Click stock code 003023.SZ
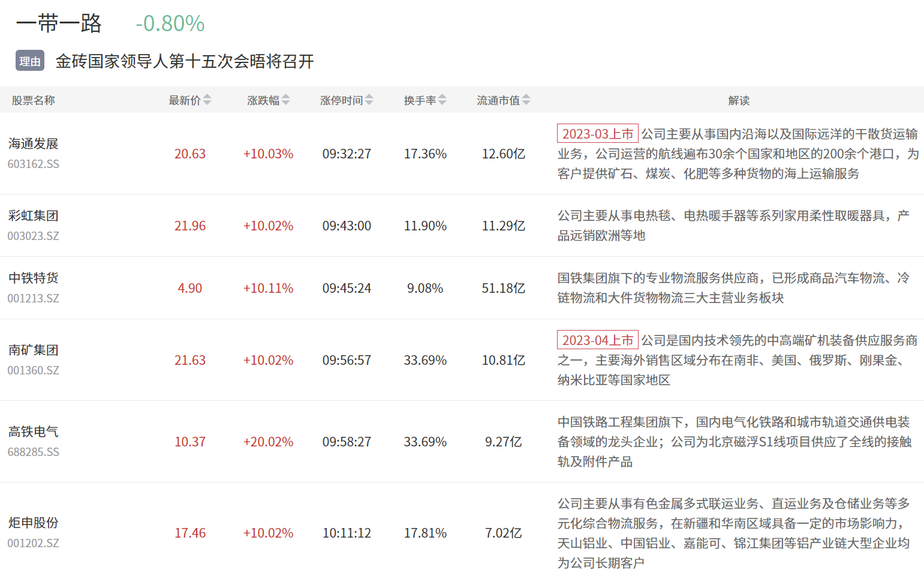Screen dimensions: 924x576 pos(34,236)
